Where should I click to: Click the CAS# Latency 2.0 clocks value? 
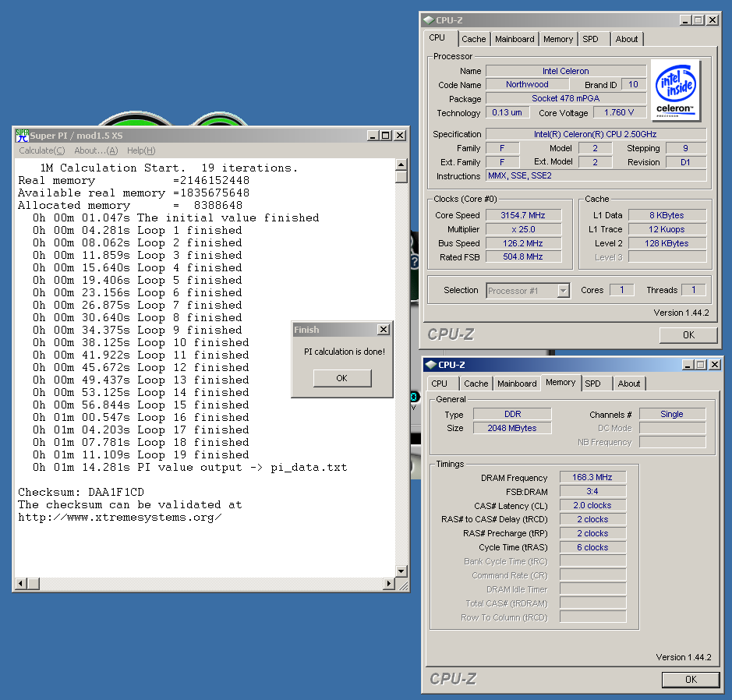tap(593, 505)
